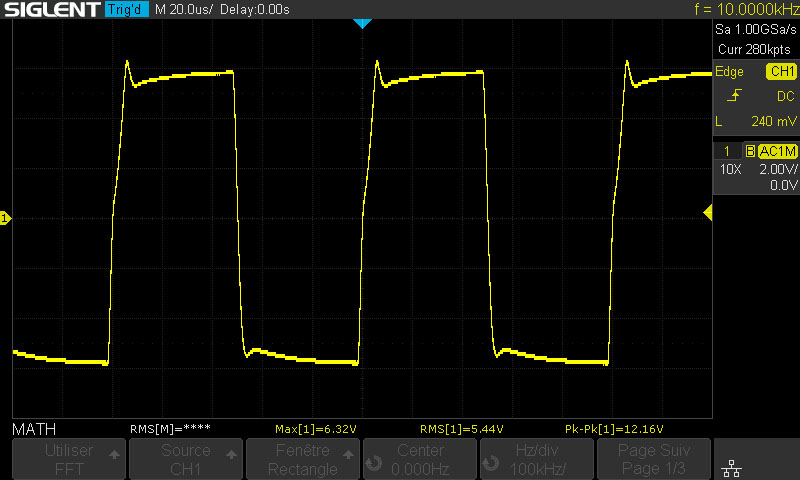This screenshot has height=480, width=800.
Task: Click the rotary knob icon beside Center
Action: 373,463
